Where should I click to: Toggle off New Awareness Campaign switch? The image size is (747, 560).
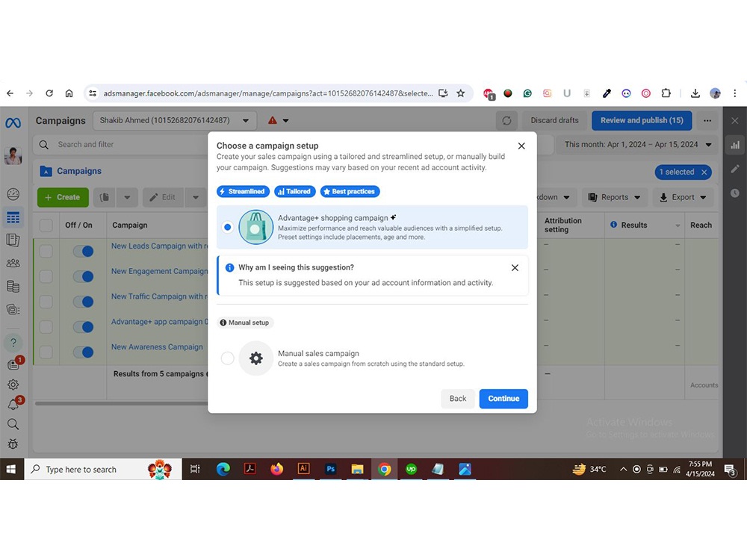pyautogui.click(x=84, y=352)
